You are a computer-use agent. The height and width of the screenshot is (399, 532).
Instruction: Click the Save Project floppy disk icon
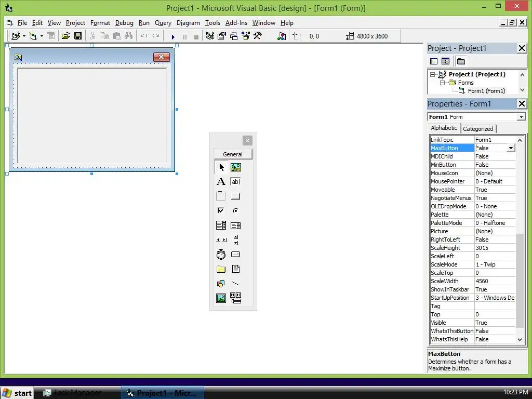(x=78, y=36)
